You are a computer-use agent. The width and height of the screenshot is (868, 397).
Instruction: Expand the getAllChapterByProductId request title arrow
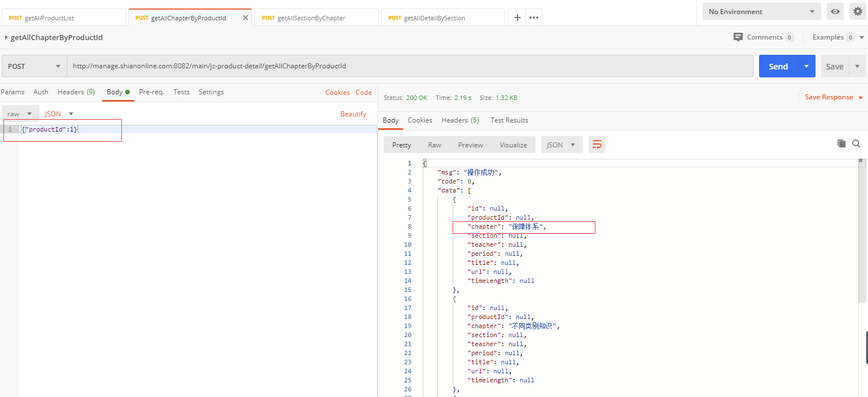click(x=6, y=38)
